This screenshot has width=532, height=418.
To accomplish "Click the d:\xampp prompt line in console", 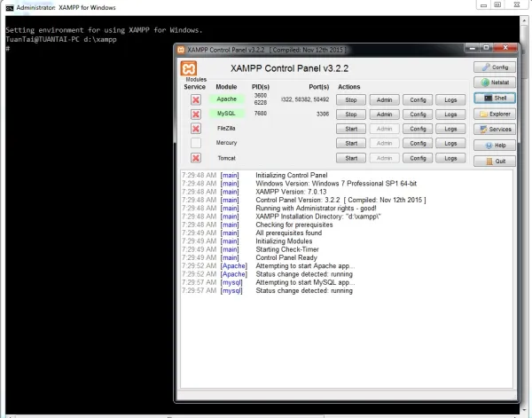I will pos(61,39).
